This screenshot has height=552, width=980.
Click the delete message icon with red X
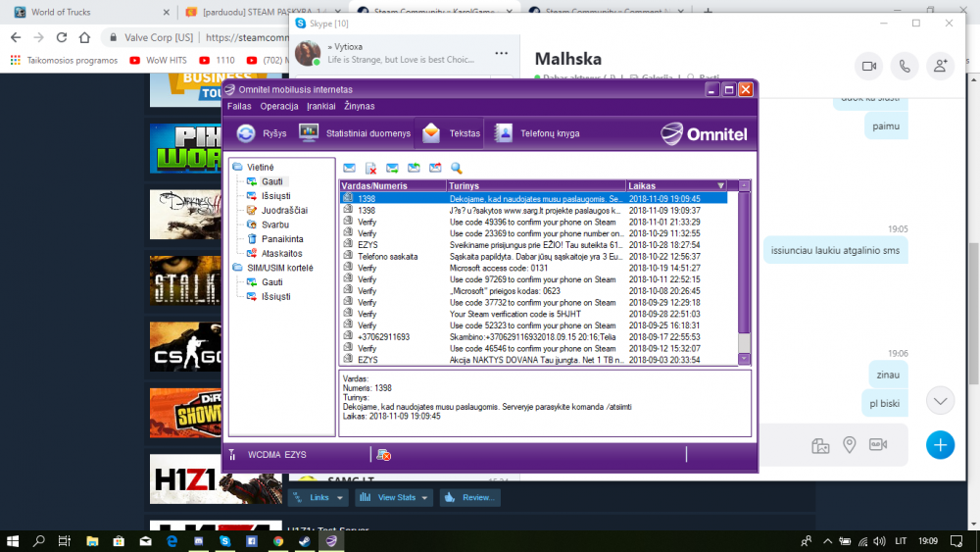click(x=370, y=169)
